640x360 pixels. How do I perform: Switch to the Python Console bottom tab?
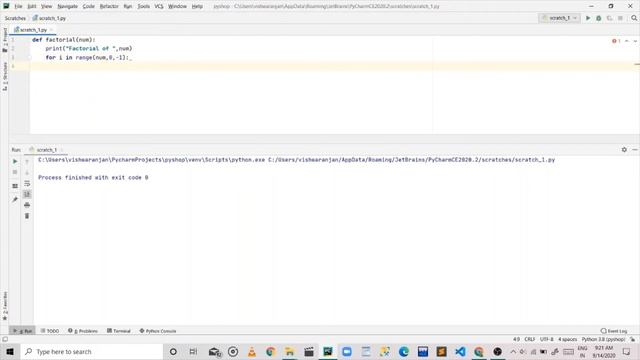[158, 331]
